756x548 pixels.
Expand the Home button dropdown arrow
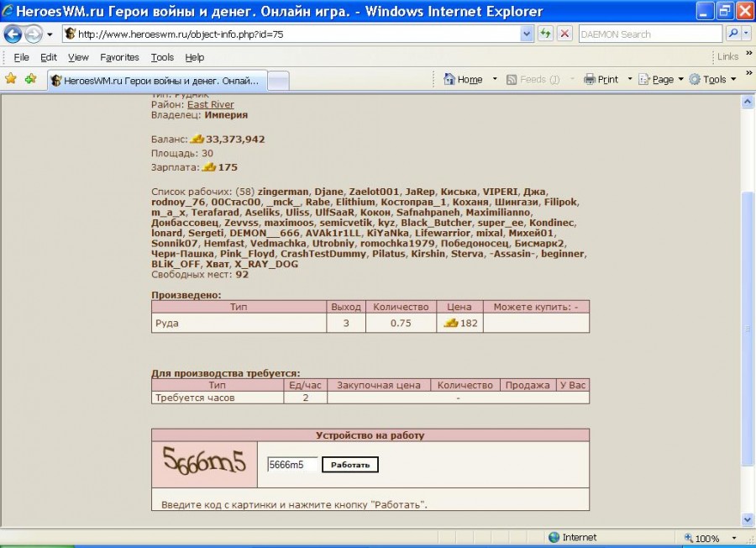(x=495, y=79)
